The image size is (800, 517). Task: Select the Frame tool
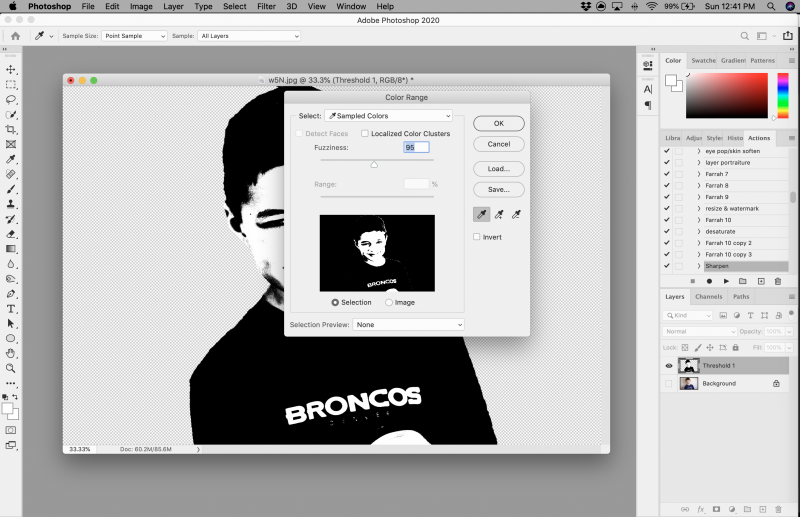pos(11,144)
